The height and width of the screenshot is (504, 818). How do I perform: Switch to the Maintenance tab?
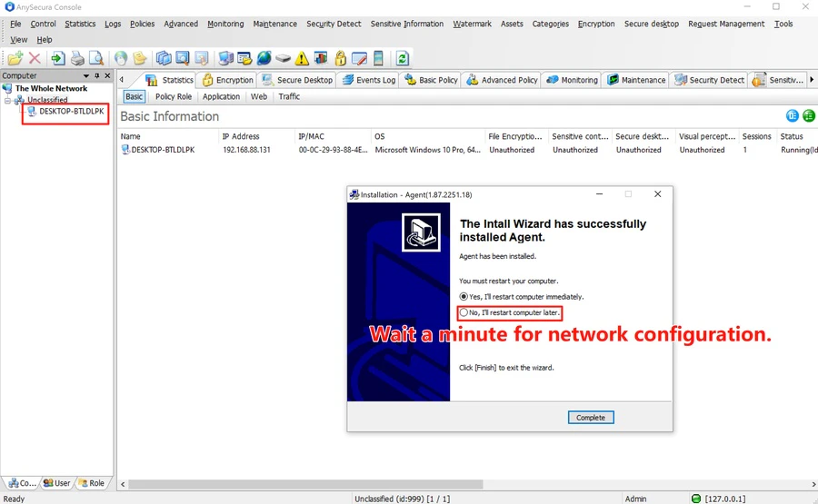point(636,80)
